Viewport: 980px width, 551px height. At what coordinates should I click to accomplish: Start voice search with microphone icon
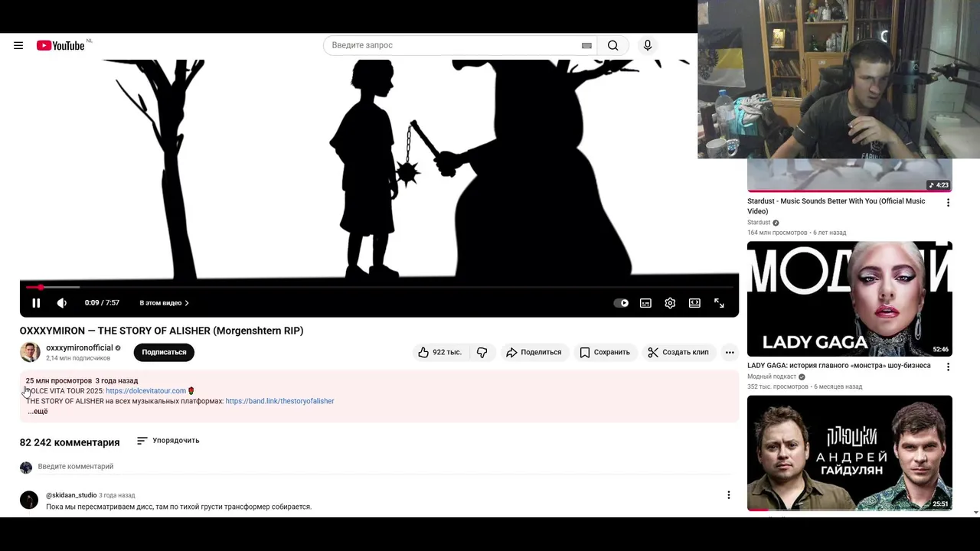pyautogui.click(x=648, y=45)
